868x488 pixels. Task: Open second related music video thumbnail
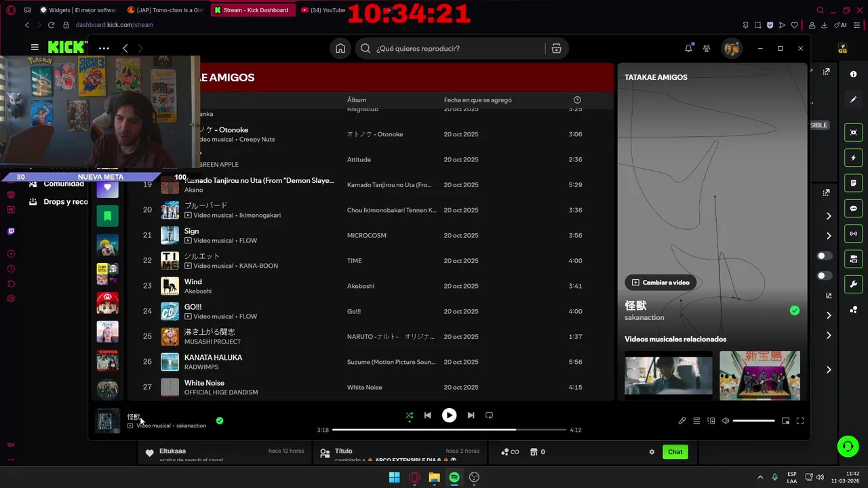click(759, 375)
